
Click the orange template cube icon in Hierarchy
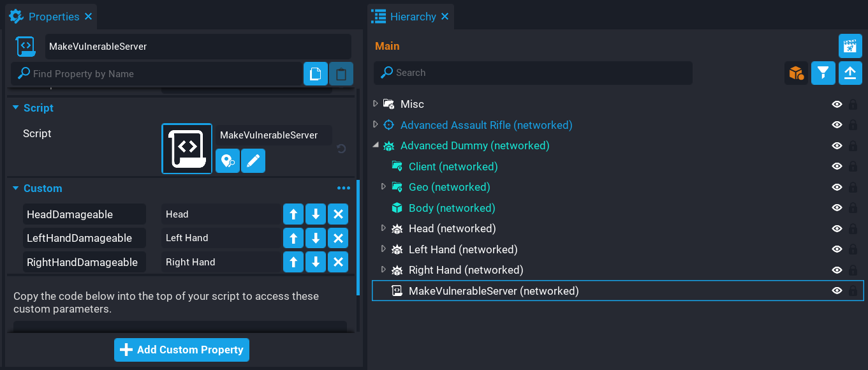point(795,73)
